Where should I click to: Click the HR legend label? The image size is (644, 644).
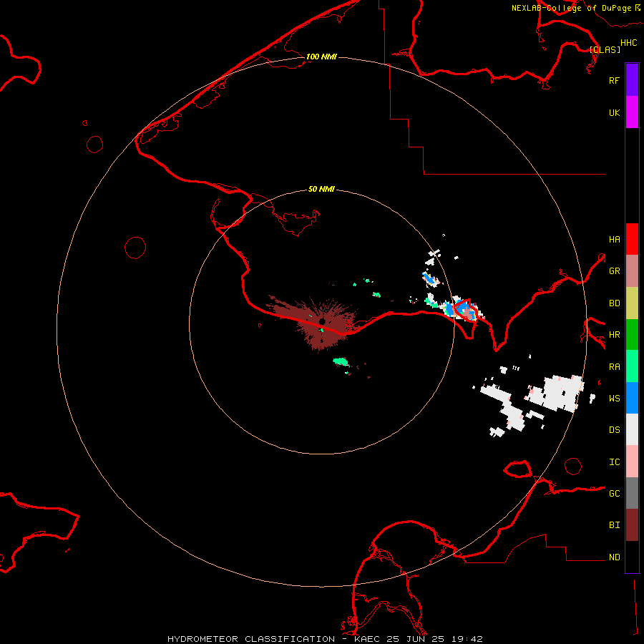614,335
